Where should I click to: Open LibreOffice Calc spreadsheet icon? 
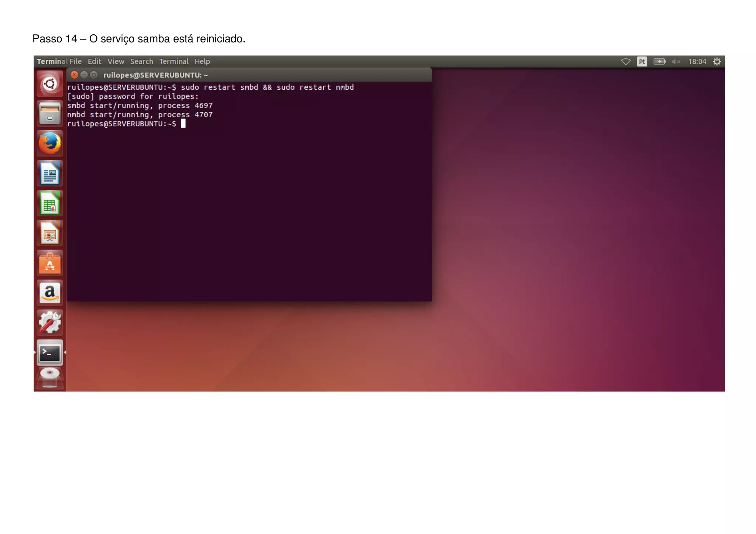point(50,203)
